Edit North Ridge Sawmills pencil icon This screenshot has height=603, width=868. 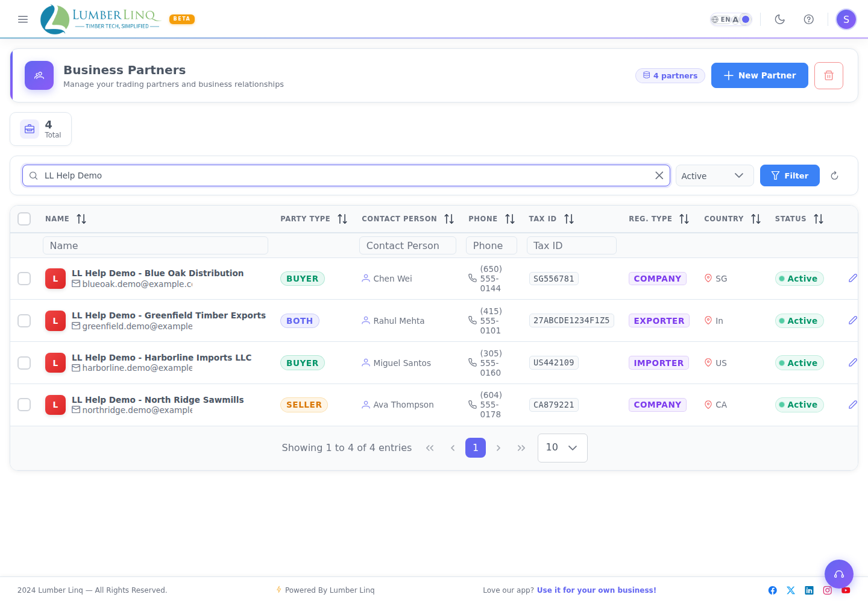tap(853, 405)
